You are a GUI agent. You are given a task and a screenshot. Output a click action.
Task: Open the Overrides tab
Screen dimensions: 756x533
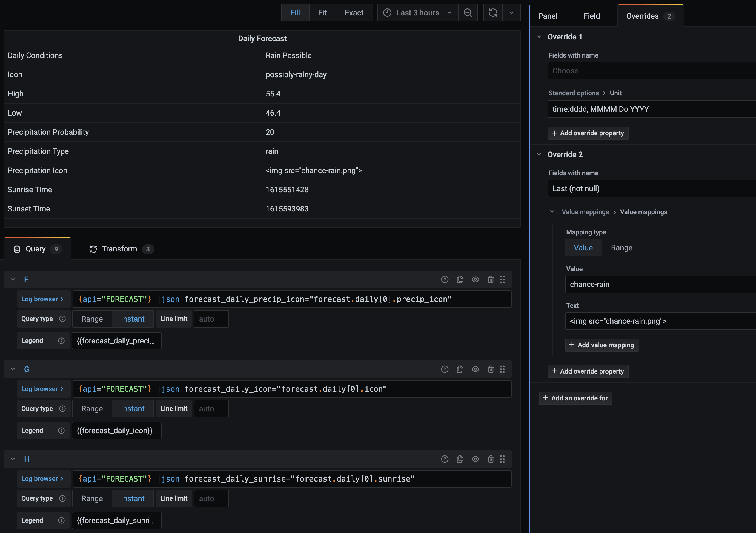tap(643, 15)
